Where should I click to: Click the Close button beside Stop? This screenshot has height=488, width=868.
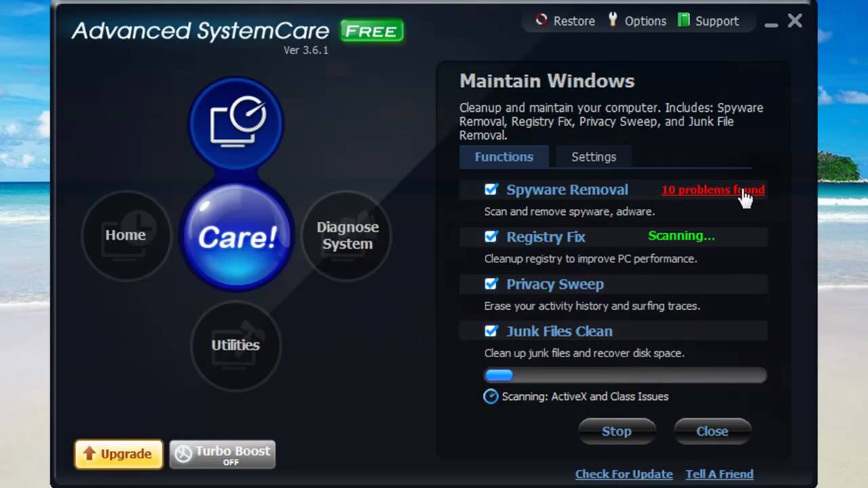[x=712, y=431]
